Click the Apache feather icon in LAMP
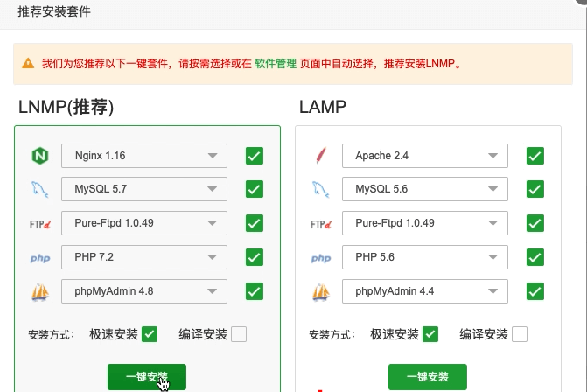Screen dimensions: 587x392 tap(321, 156)
